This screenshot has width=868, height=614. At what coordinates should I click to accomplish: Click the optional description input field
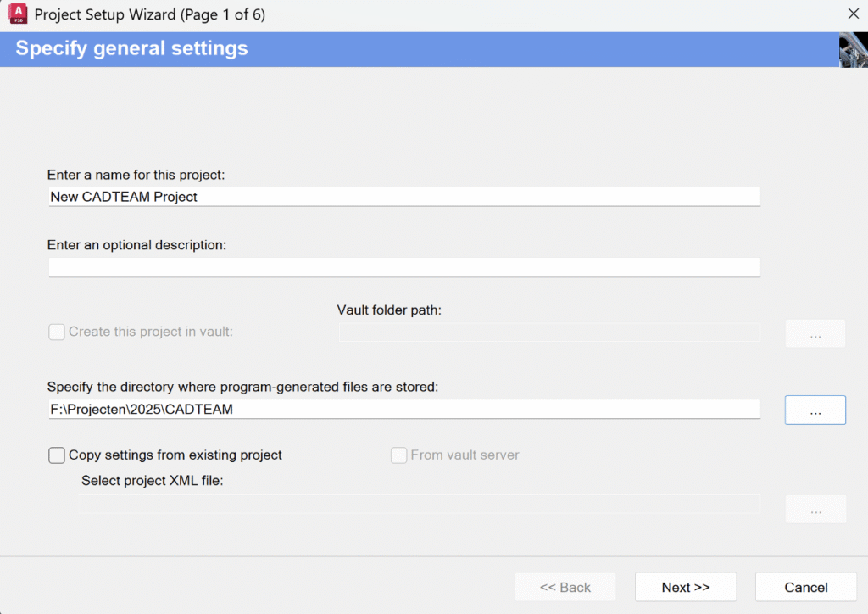pyautogui.click(x=404, y=267)
